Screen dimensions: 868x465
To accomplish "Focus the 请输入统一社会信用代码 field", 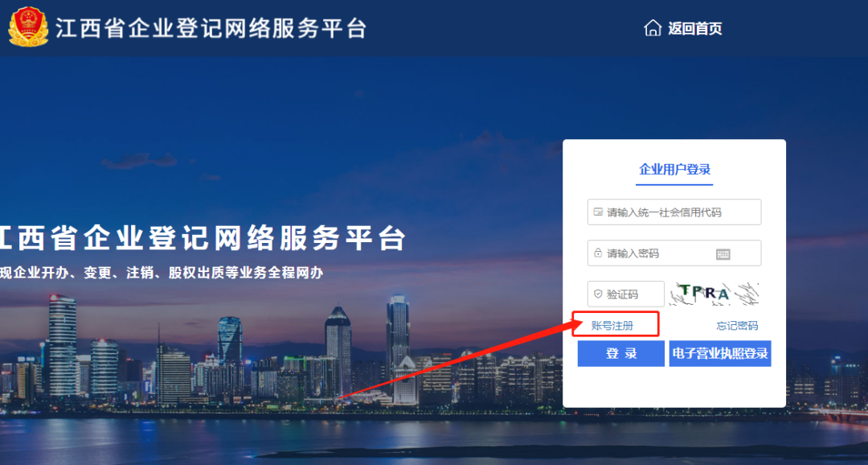I will click(674, 212).
